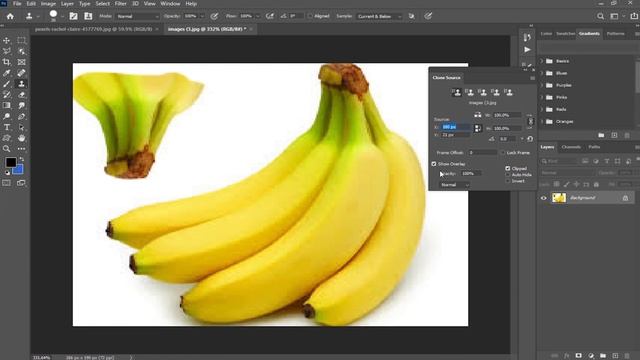Image resolution: width=640 pixels, height=360 pixels.
Task: Click the background blue color swatch
Action: tap(19, 170)
